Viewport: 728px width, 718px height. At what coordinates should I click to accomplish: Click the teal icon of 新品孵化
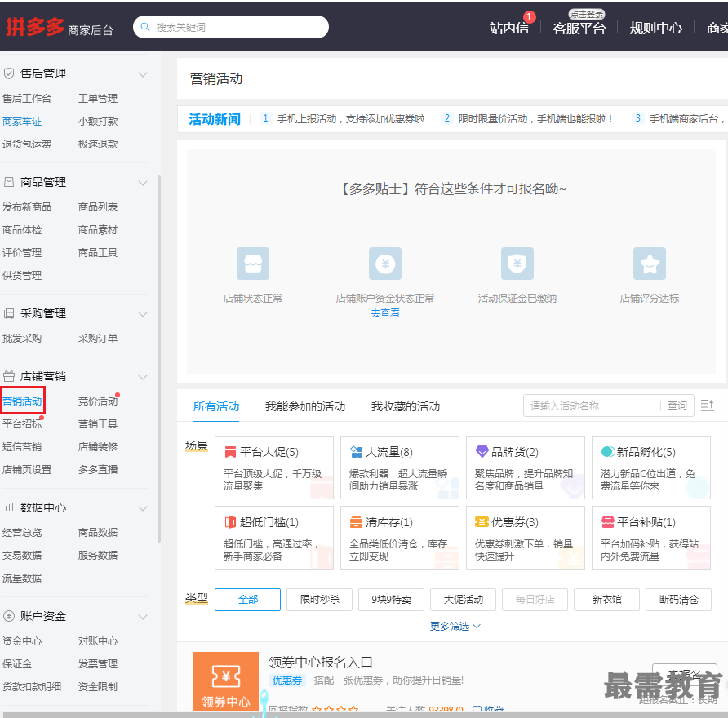pos(608,451)
